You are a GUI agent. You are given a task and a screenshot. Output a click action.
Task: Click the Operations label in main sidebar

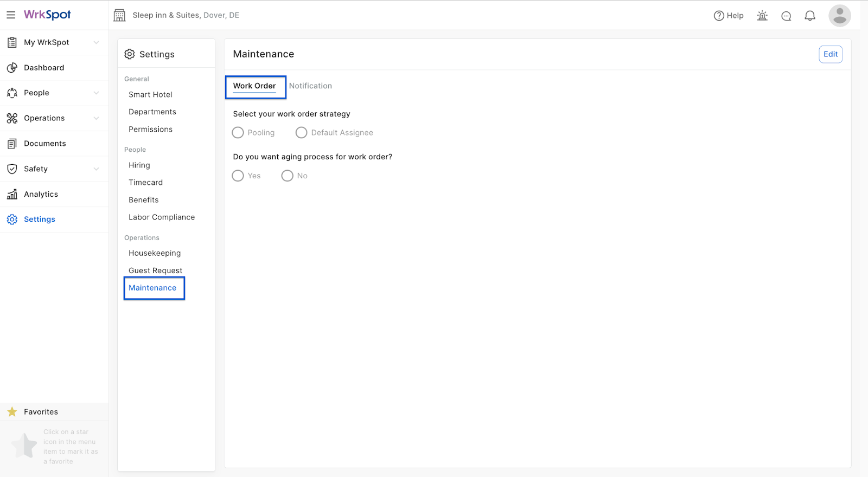(x=44, y=118)
